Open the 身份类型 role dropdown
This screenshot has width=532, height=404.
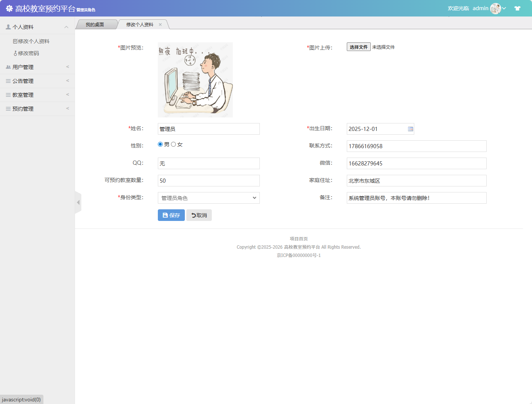208,198
